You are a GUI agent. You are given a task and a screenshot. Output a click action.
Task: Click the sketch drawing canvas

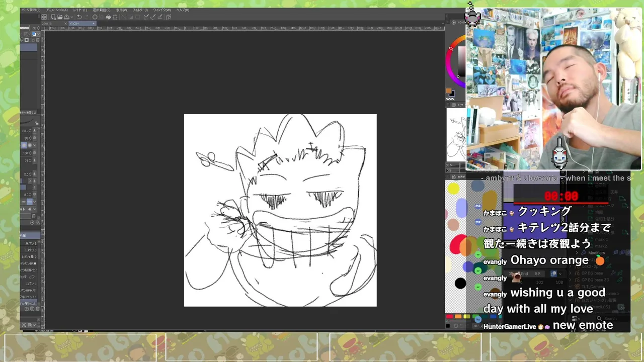[x=280, y=210]
